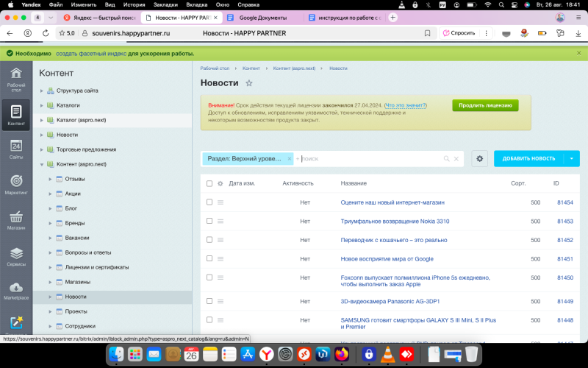The width and height of the screenshot is (588, 368).
Task: Switch to инструкция по работе tab
Action: point(345,18)
